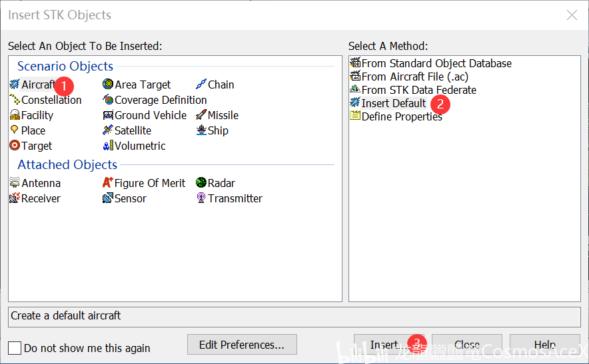Select the Radar attached object icon
This screenshot has width=589, height=364.
(201, 183)
